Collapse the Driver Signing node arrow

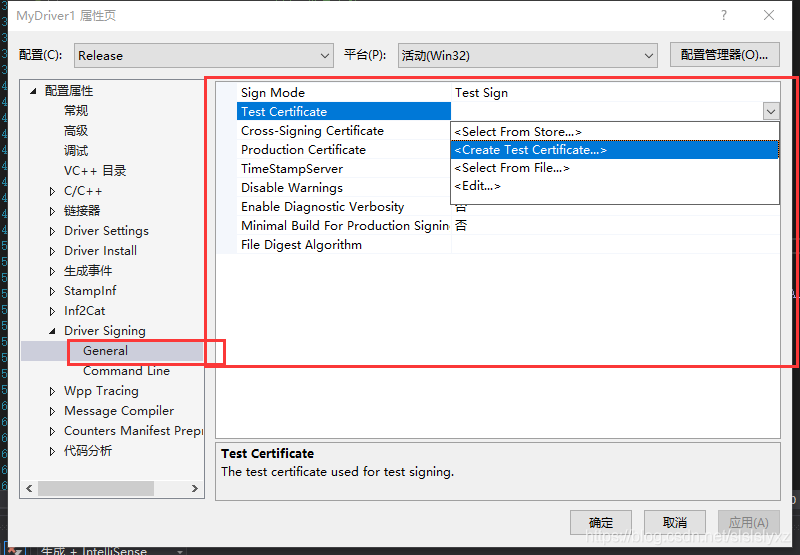pos(52,331)
